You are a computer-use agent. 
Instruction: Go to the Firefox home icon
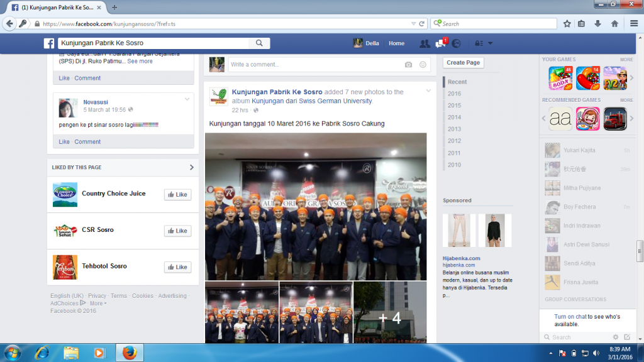614,24
